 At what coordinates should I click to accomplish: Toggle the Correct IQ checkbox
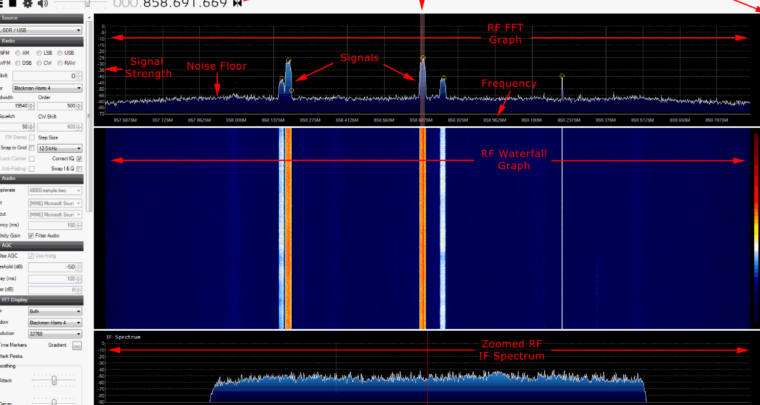tap(80, 158)
